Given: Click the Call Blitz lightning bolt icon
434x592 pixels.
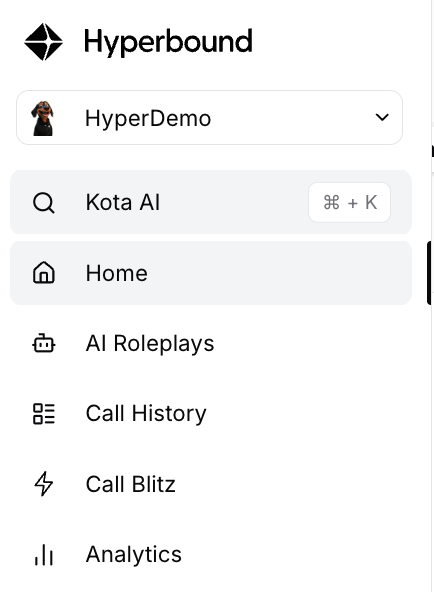Looking at the screenshot, I should coord(44,484).
